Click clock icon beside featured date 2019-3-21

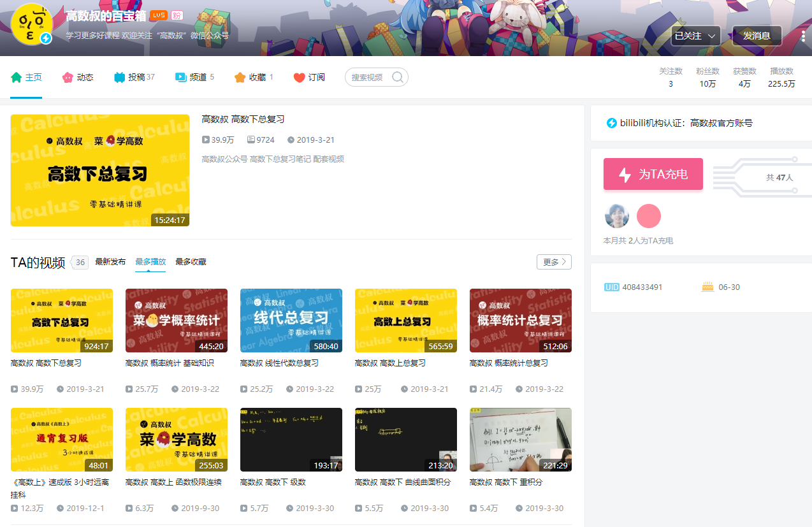pyautogui.click(x=291, y=140)
